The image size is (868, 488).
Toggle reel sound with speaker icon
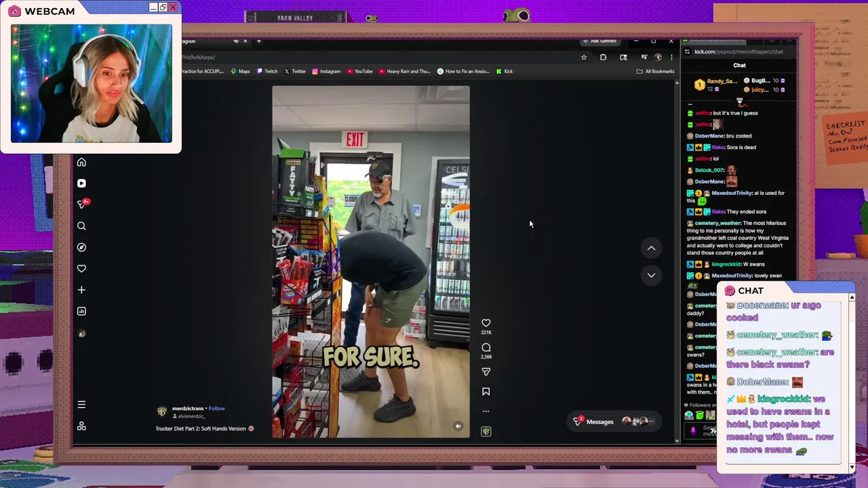458,426
